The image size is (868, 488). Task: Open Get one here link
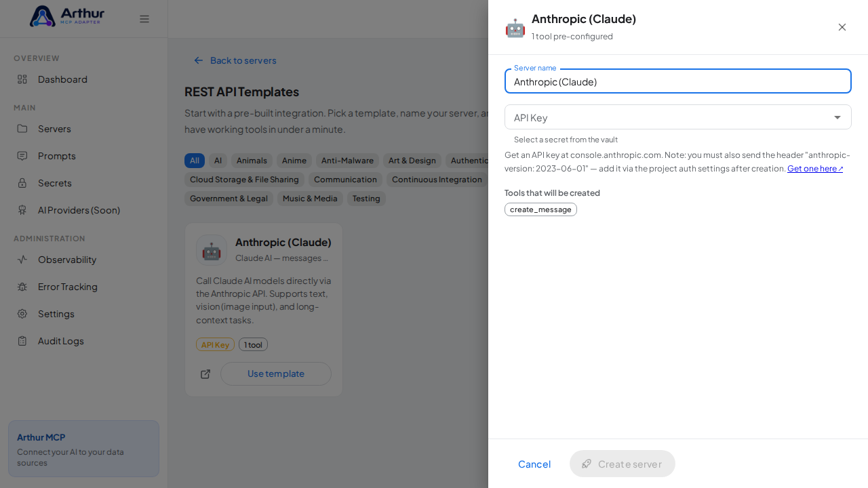[815, 169]
